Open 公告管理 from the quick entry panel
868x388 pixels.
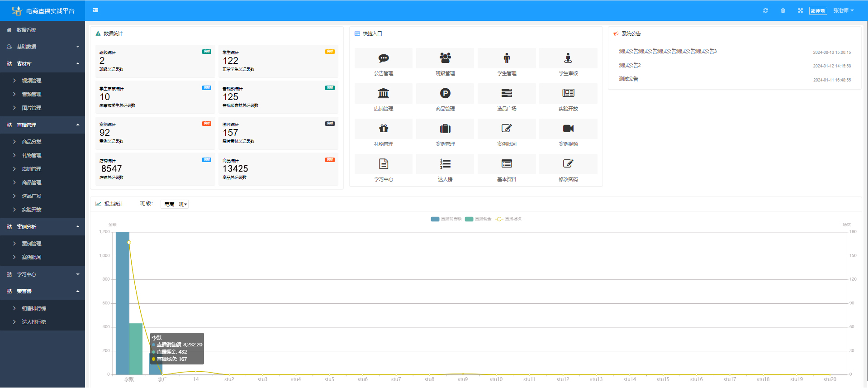pyautogui.click(x=383, y=58)
